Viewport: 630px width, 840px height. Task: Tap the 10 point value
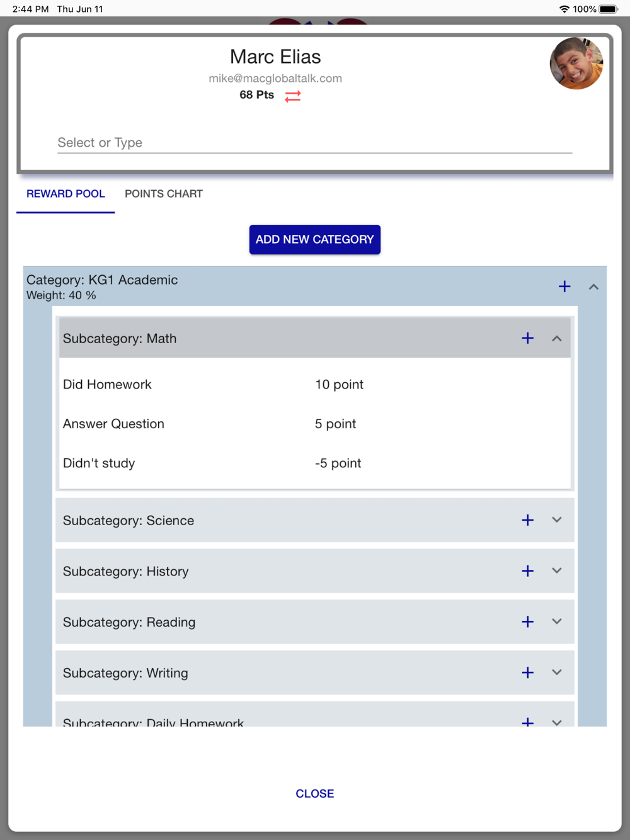339,384
